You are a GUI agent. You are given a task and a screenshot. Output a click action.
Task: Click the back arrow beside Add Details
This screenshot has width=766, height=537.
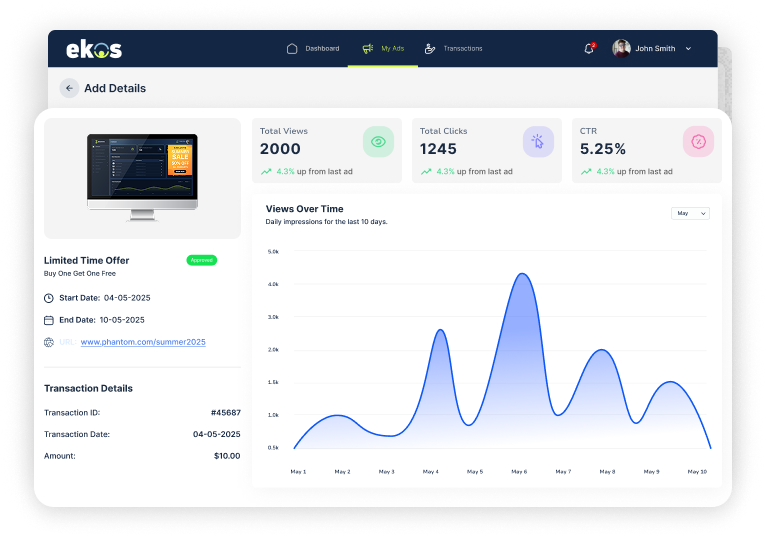(69, 88)
